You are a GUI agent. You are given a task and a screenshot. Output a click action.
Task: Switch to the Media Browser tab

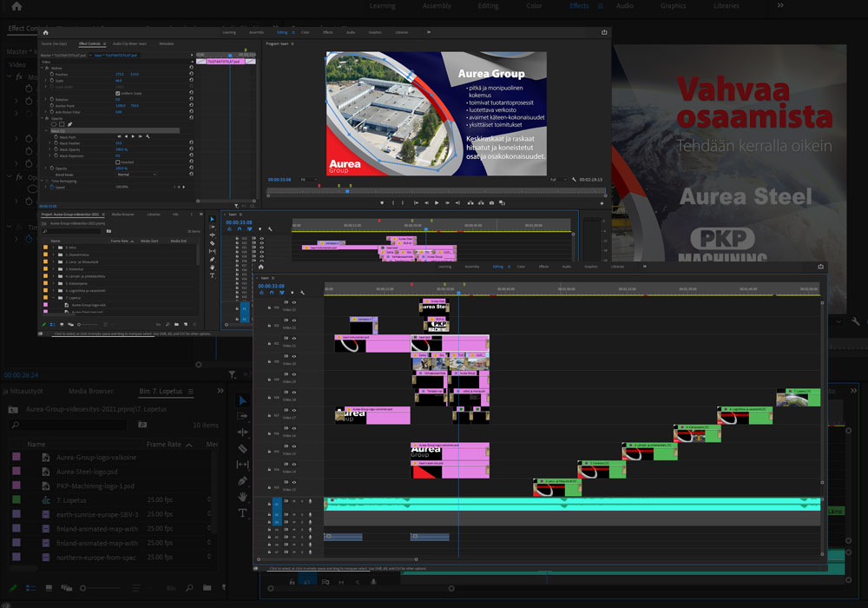tap(91, 392)
